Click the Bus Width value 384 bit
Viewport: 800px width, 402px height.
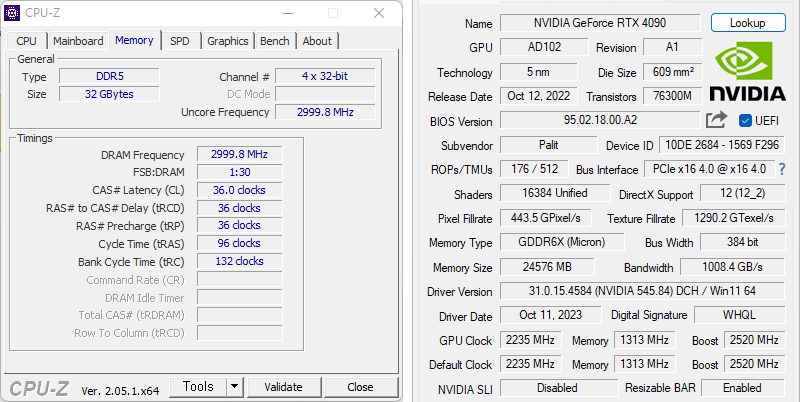[x=742, y=242]
